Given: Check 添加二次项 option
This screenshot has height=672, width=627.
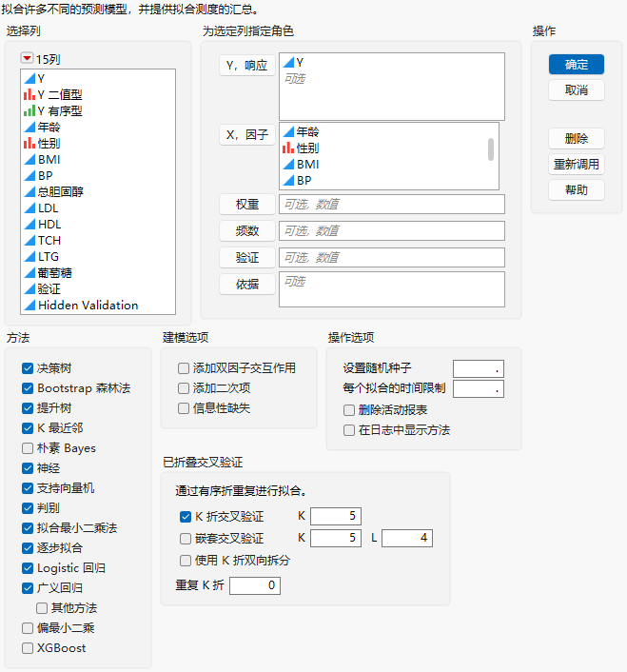Looking at the screenshot, I should coord(184,388).
